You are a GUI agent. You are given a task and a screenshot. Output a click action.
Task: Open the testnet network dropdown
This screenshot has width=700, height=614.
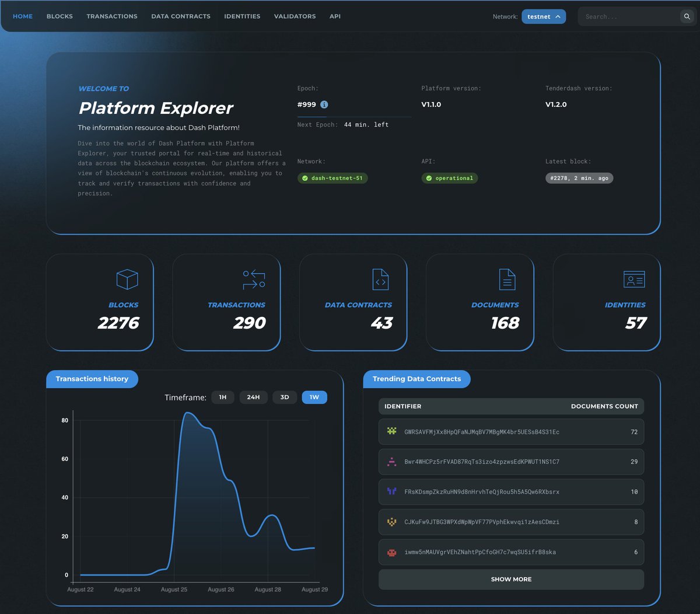pos(544,16)
